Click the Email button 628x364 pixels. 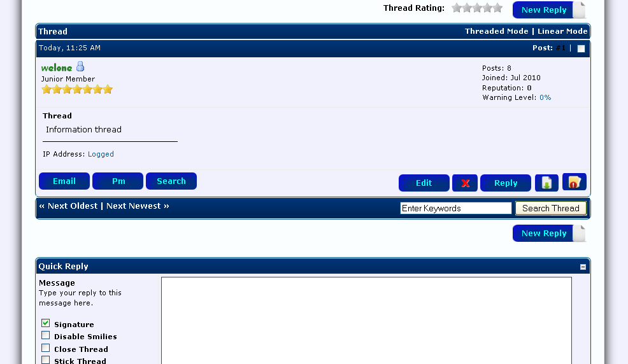point(64,181)
